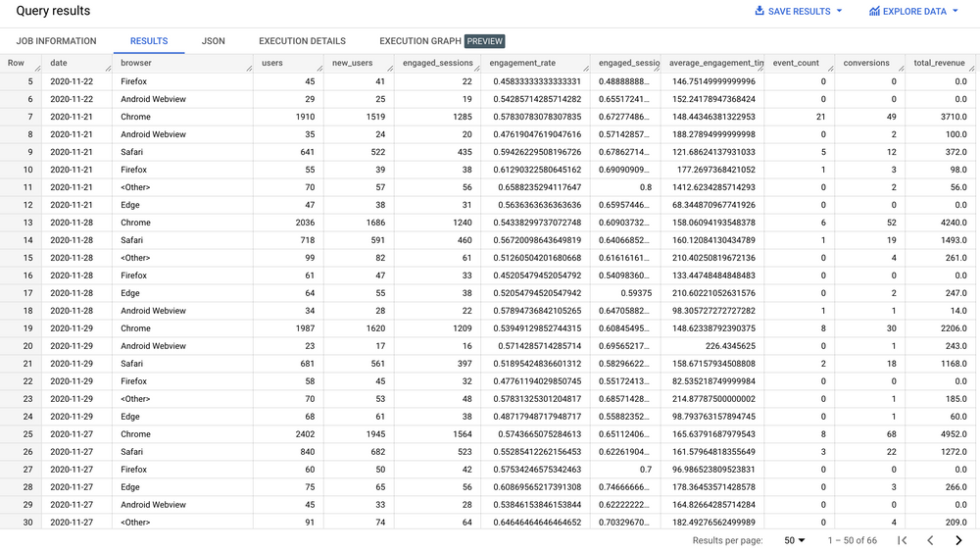Select Edge browser cell in row 12
980x551 pixels.
click(x=130, y=205)
